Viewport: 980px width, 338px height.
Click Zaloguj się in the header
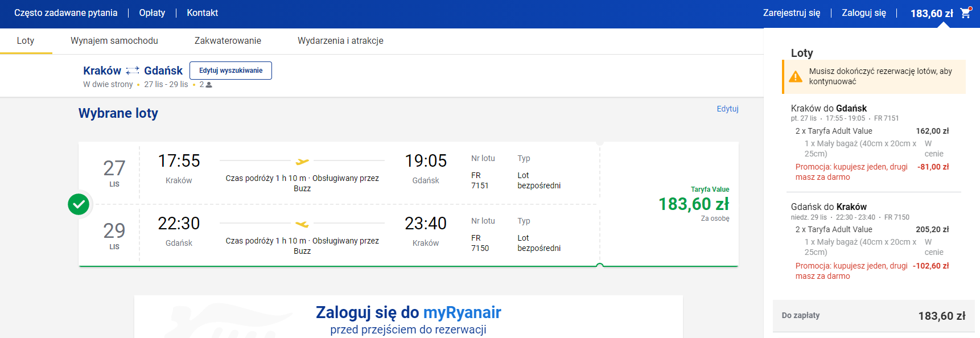[863, 13]
